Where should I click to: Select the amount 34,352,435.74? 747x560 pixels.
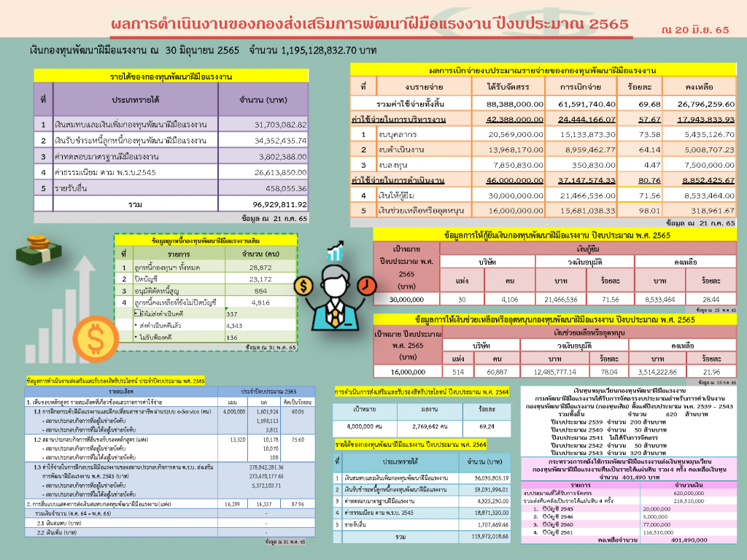pyautogui.click(x=281, y=141)
